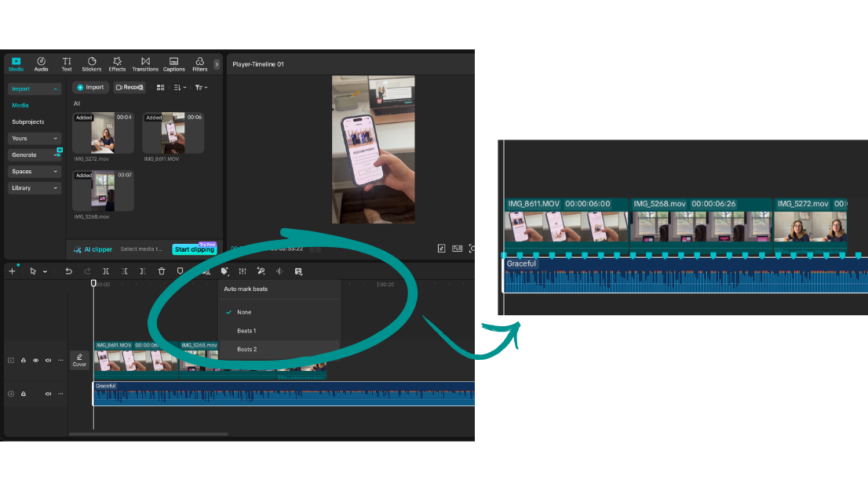The height and width of the screenshot is (494, 868).
Task: Click the Split clip icon
Action: coord(106,271)
